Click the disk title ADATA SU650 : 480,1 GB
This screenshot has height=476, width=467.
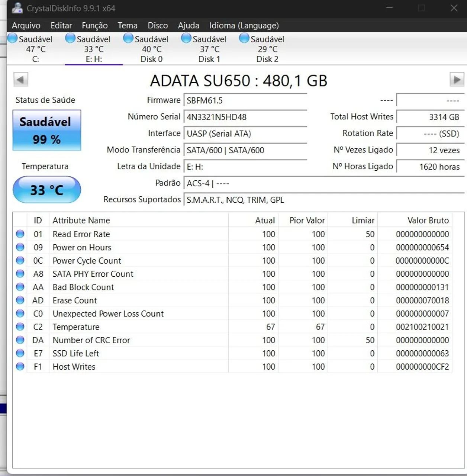pos(239,81)
